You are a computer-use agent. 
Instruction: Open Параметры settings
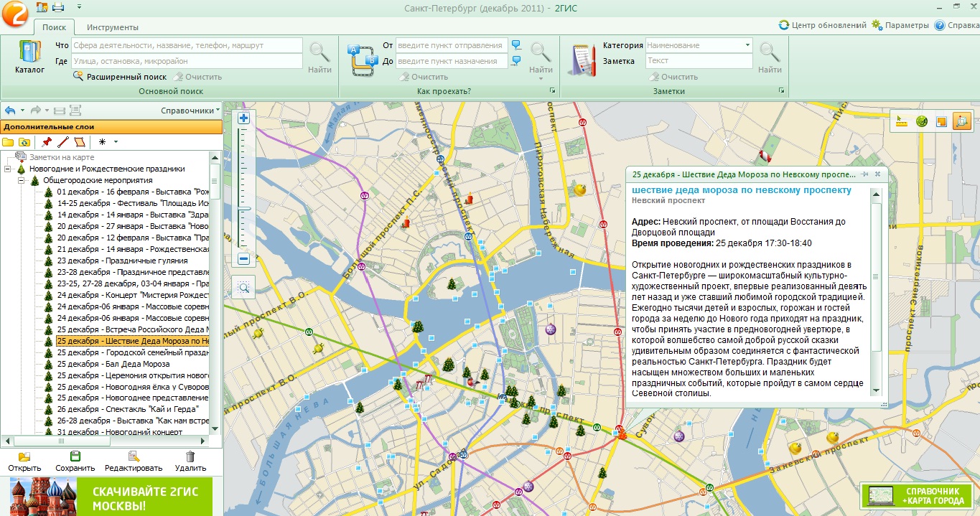coord(900,25)
